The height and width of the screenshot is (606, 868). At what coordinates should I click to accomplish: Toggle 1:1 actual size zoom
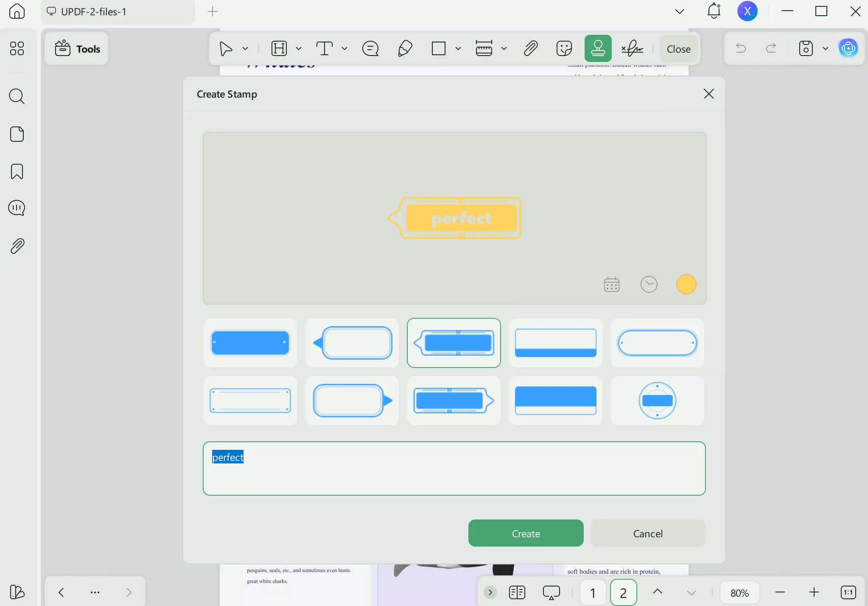pyautogui.click(x=848, y=592)
